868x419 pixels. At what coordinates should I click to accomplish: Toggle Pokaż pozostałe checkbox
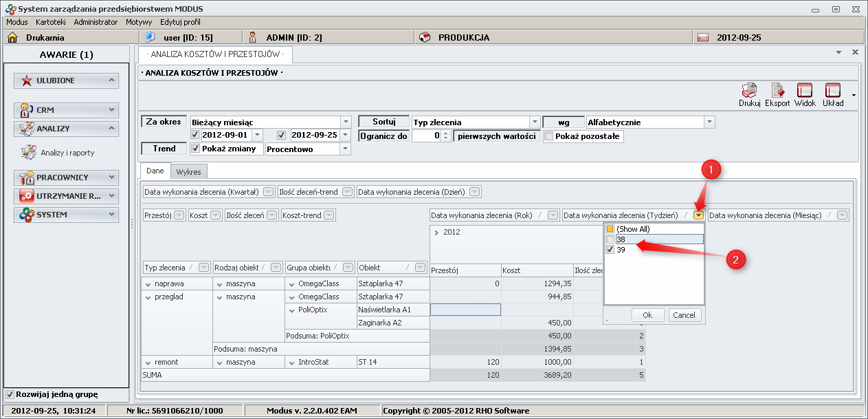pos(548,136)
